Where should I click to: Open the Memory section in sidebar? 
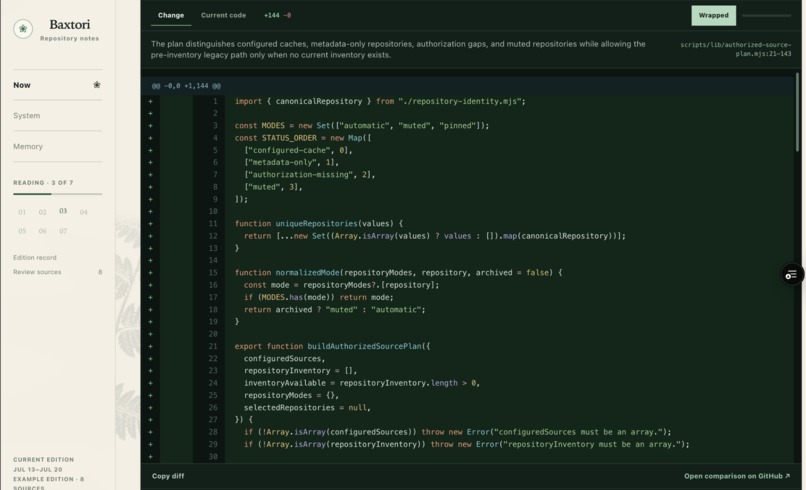click(58, 147)
